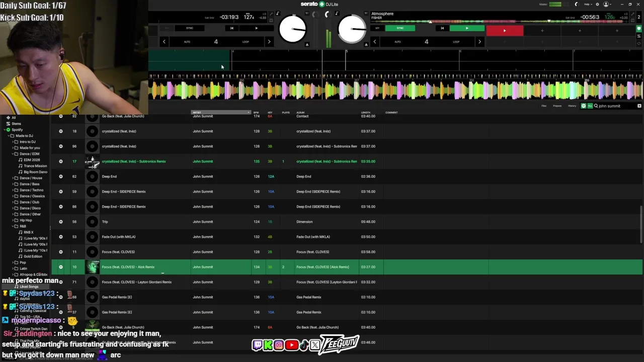Image resolution: width=644 pixels, height=362 pixels.
Task: Click the left deck key lock note icon
Action: (278, 14)
